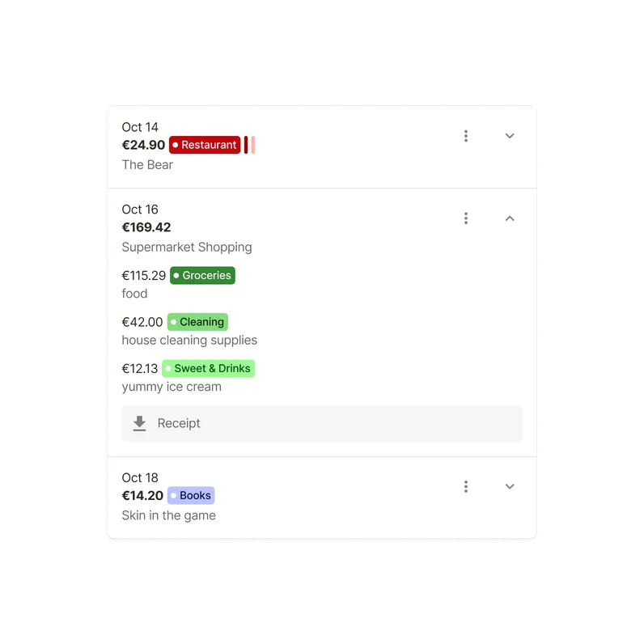Open the Oct 18 expense options menu
Screen dimensions: 644x644
(x=465, y=486)
